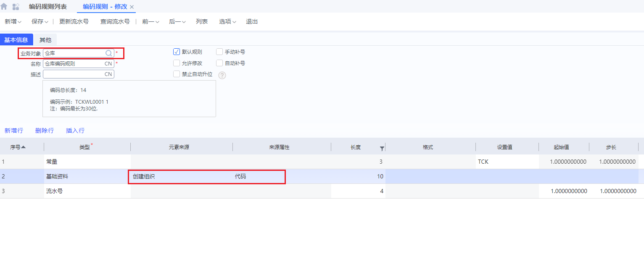Click the 删除行 link

point(45,131)
